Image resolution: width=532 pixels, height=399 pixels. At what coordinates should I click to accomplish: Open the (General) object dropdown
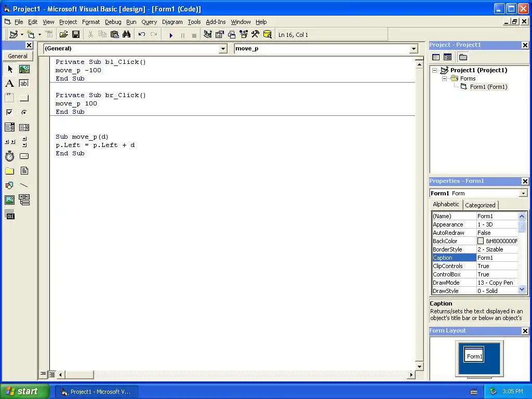coord(223,49)
